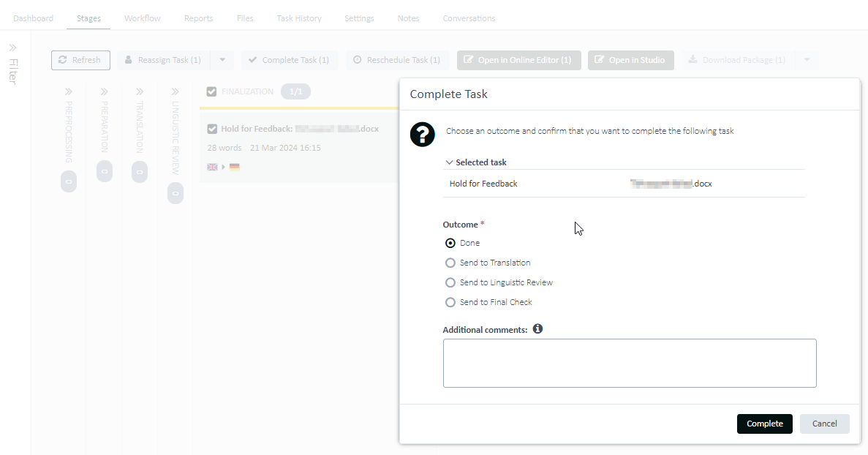Pick Send to Final Check outcome
Screen dimensions: 868x455
coord(450,302)
